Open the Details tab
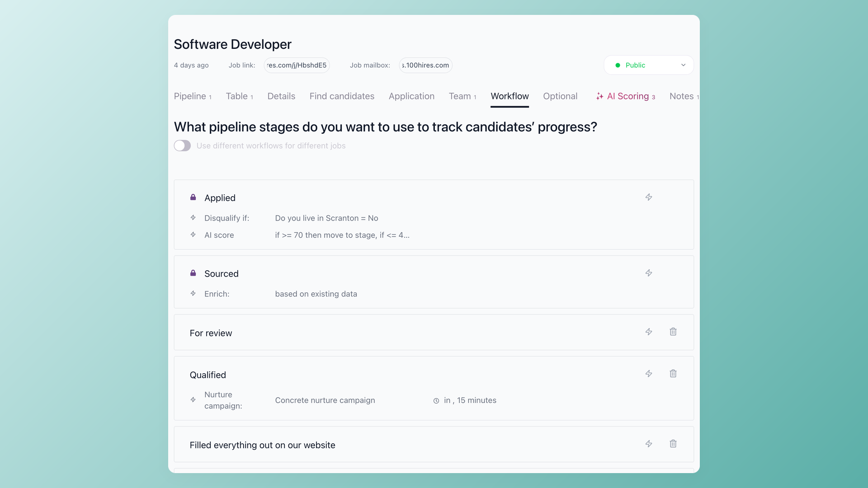Image resolution: width=868 pixels, height=488 pixels. tap(281, 96)
